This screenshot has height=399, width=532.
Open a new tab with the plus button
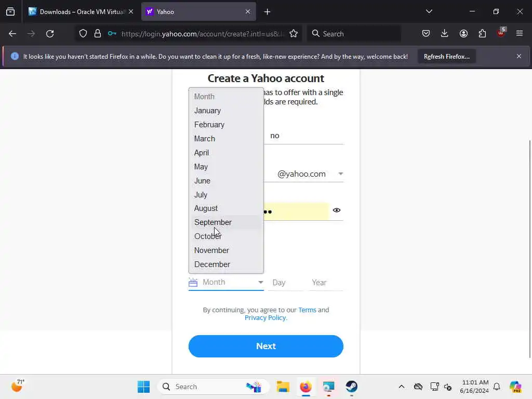[x=268, y=12]
